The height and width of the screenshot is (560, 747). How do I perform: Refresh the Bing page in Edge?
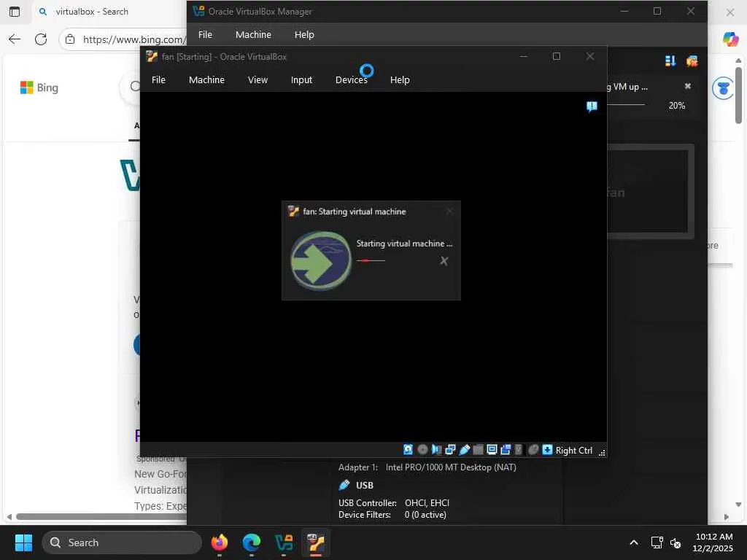(41, 39)
